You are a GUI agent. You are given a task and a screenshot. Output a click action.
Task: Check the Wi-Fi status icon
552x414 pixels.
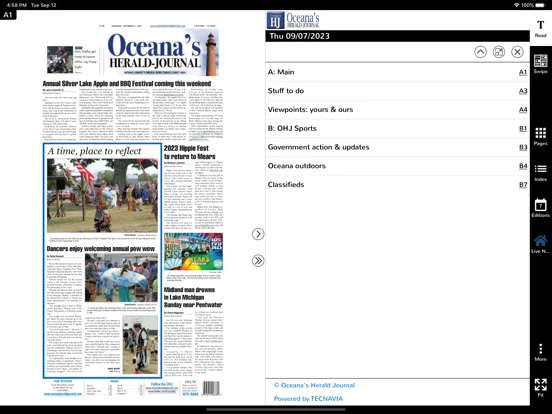[516, 5]
